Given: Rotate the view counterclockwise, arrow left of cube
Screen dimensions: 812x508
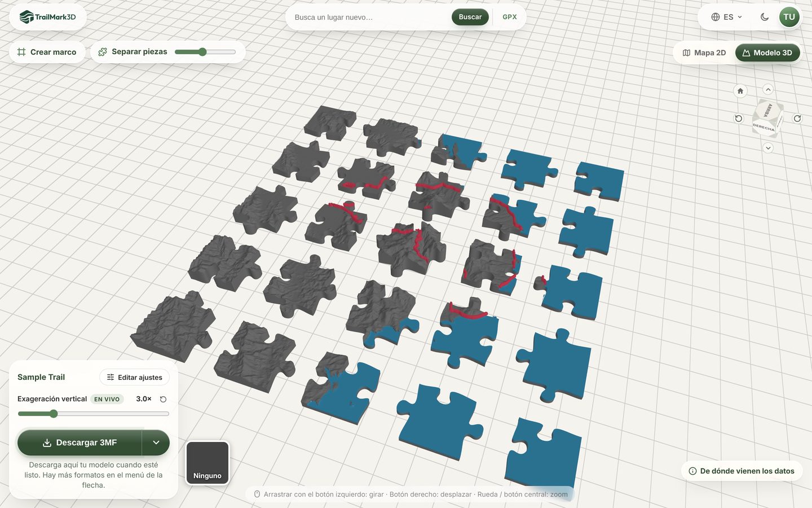Looking at the screenshot, I should click(x=739, y=119).
